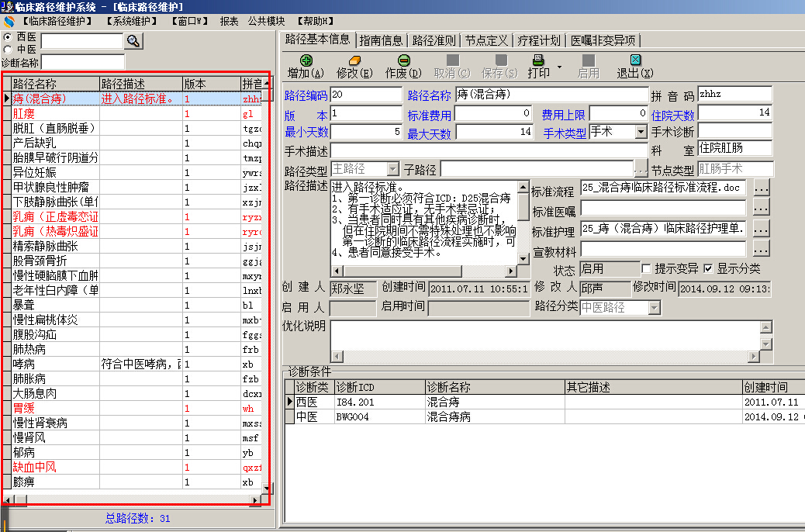Screen dimensions: 805x532
Task: Open the 系统维护 menu
Action: tap(131, 21)
